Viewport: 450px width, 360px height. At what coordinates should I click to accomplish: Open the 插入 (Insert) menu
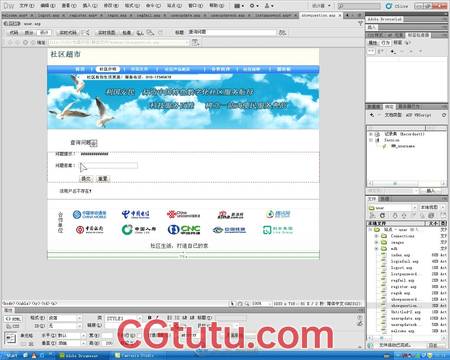point(90,6)
